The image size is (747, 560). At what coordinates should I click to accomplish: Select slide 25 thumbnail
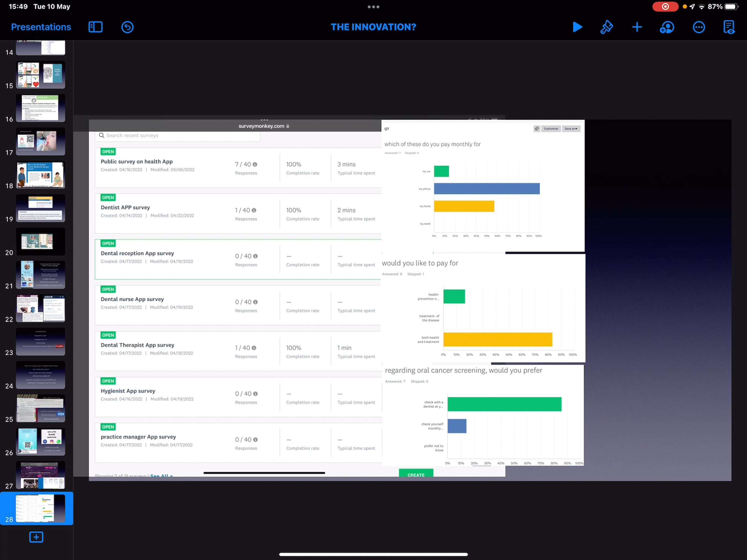click(40, 408)
